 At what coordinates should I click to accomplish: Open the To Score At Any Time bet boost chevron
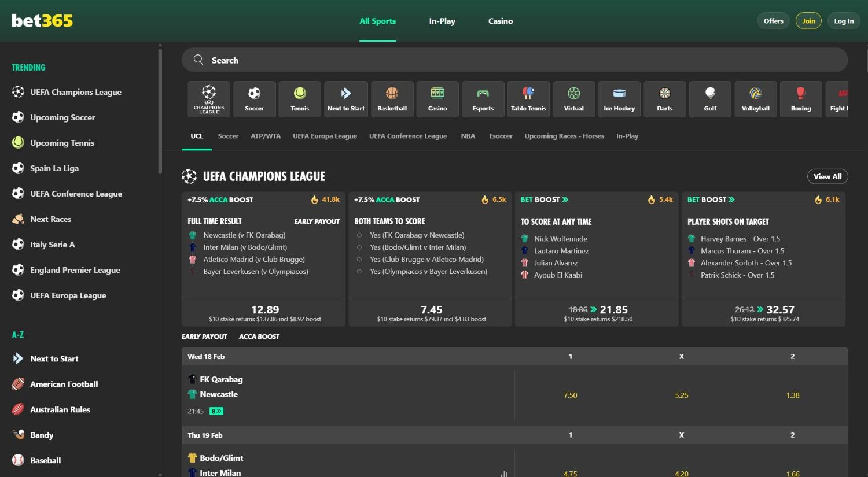565,199
